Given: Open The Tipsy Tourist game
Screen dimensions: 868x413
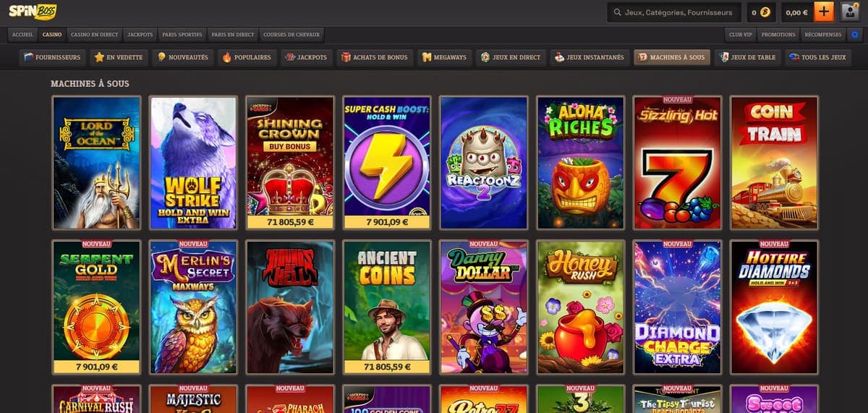Looking at the screenshot, I should pos(678,399).
